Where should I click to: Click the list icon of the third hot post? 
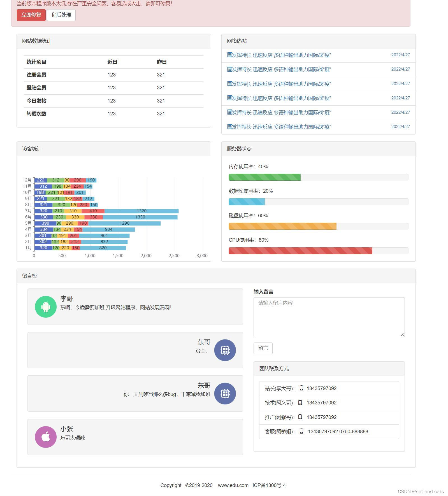pos(229,84)
